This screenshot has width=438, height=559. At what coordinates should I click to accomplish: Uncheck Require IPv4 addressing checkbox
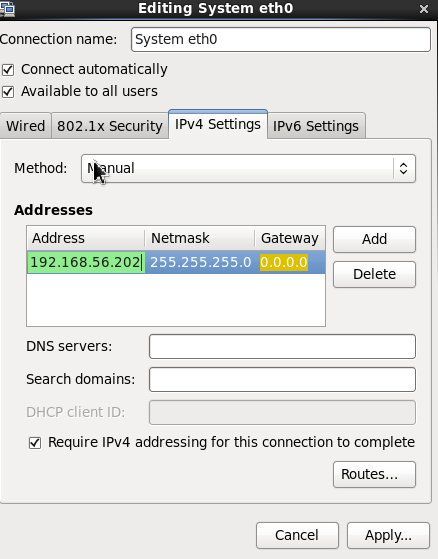35,443
